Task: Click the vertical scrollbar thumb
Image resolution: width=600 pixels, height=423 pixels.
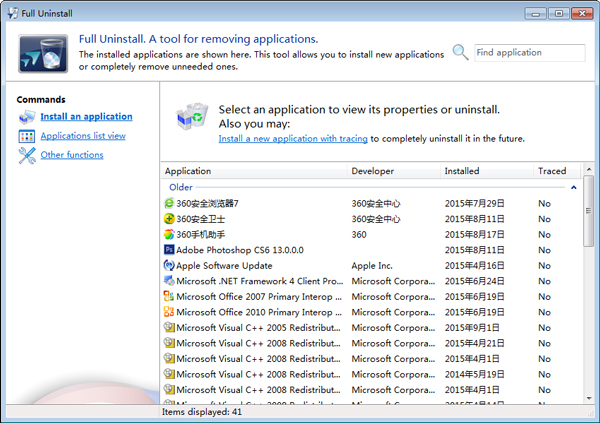Action: click(x=589, y=211)
